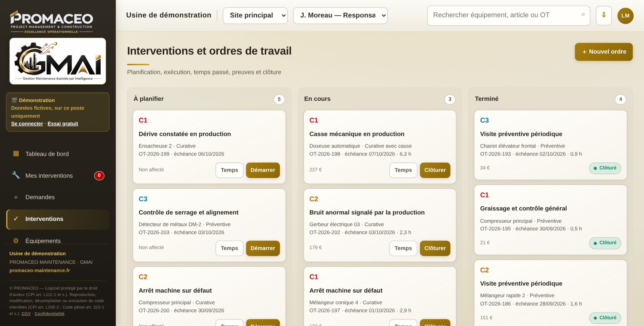Click the À planifier column header
The image size is (644, 326).
pyautogui.click(x=148, y=99)
